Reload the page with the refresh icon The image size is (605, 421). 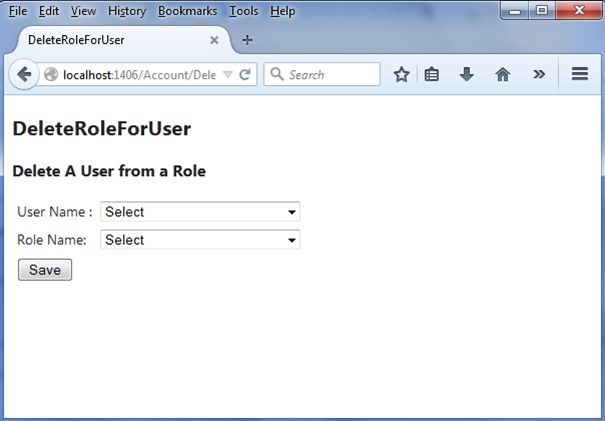(x=245, y=74)
